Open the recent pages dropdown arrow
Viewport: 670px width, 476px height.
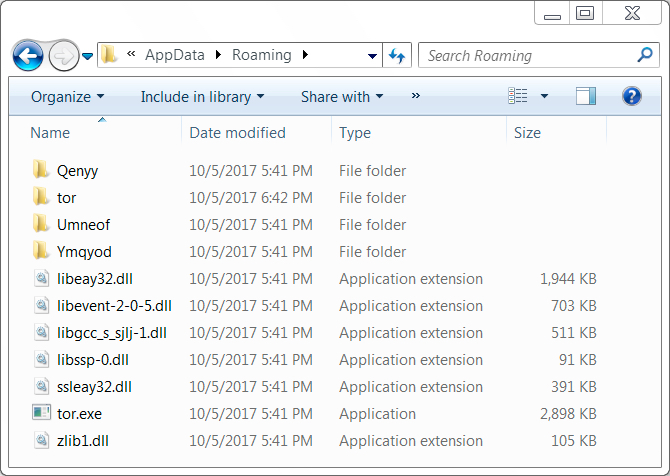tap(88, 56)
